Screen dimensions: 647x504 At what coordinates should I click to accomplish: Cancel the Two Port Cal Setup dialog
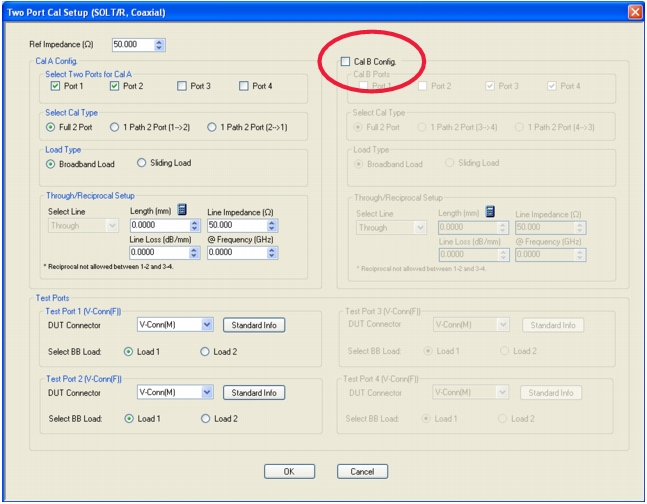pyautogui.click(x=362, y=471)
